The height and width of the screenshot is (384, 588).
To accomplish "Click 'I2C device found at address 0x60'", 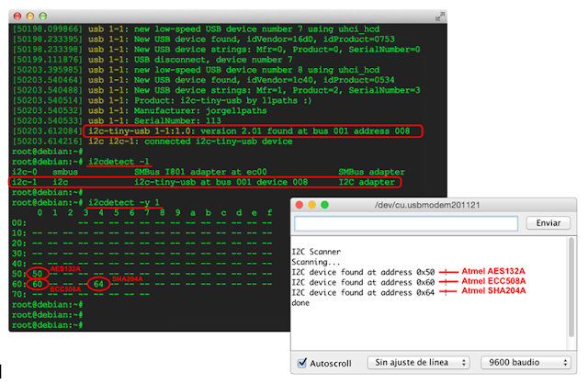I will point(363,282).
